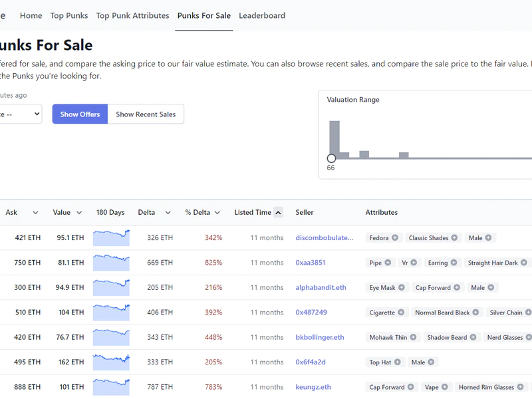
Task: Open 180-day chart for 421 ETH row
Action: (x=111, y=237)
